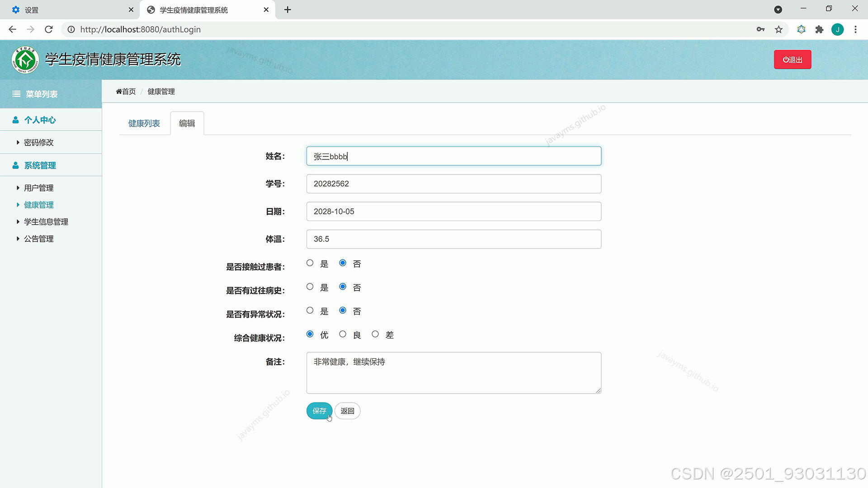Open the browser three-dot menu
The image size is (868, 488).
click(x=855, y=29)
